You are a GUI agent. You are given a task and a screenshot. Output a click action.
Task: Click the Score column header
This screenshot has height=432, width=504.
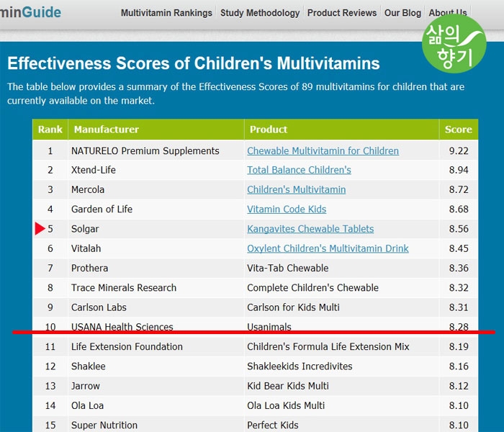tap(459, 129)
